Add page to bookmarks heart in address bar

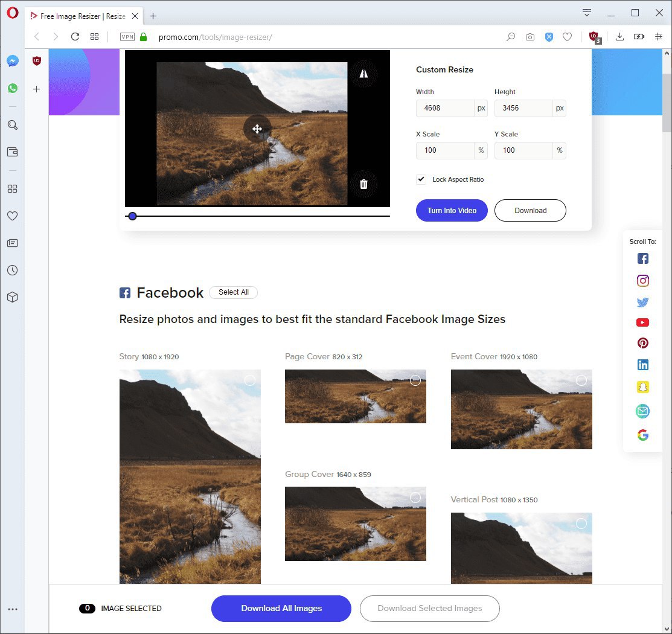pos(567,37)
